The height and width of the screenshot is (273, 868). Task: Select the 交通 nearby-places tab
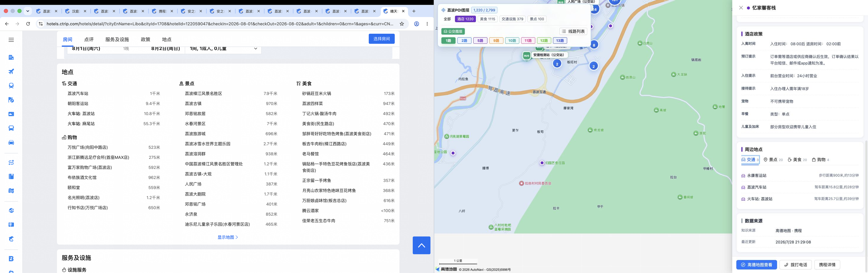pos(750,160)
